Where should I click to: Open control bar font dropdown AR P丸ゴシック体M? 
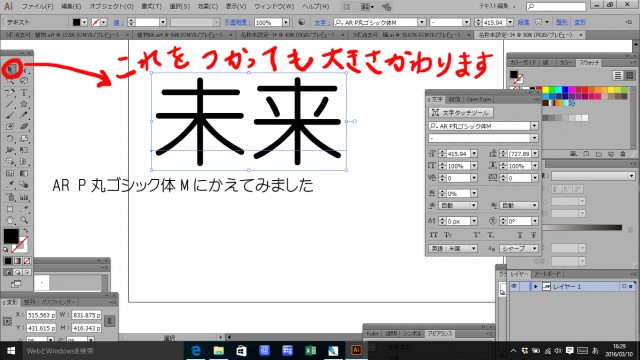pyautogui.click(x=422, y=22)
